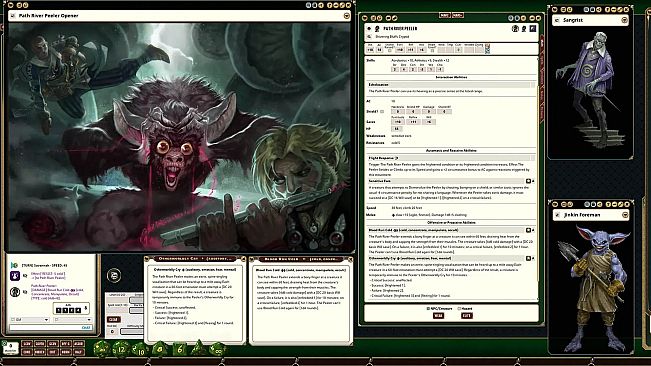Click the modifier box beside the modifier buttons

pos(10,348)
